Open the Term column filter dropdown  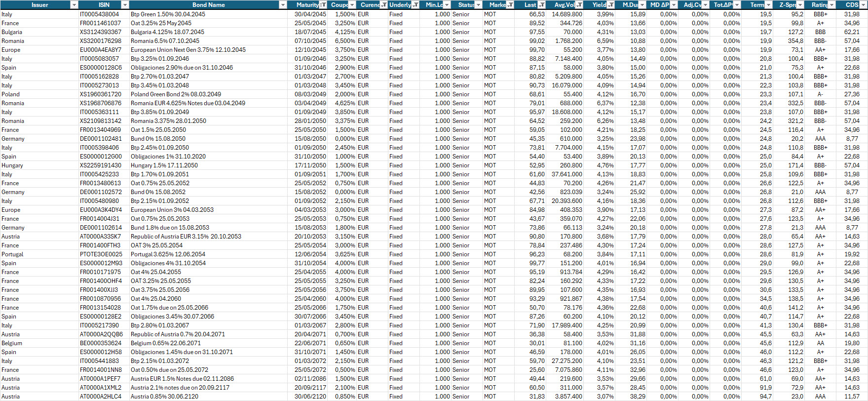(768, 5)
